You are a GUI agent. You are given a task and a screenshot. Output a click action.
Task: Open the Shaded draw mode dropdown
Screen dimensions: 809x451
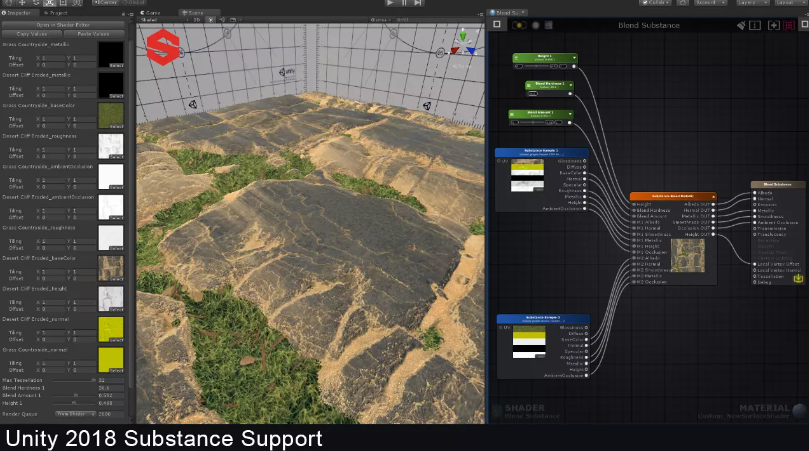[x=163, y=20]
